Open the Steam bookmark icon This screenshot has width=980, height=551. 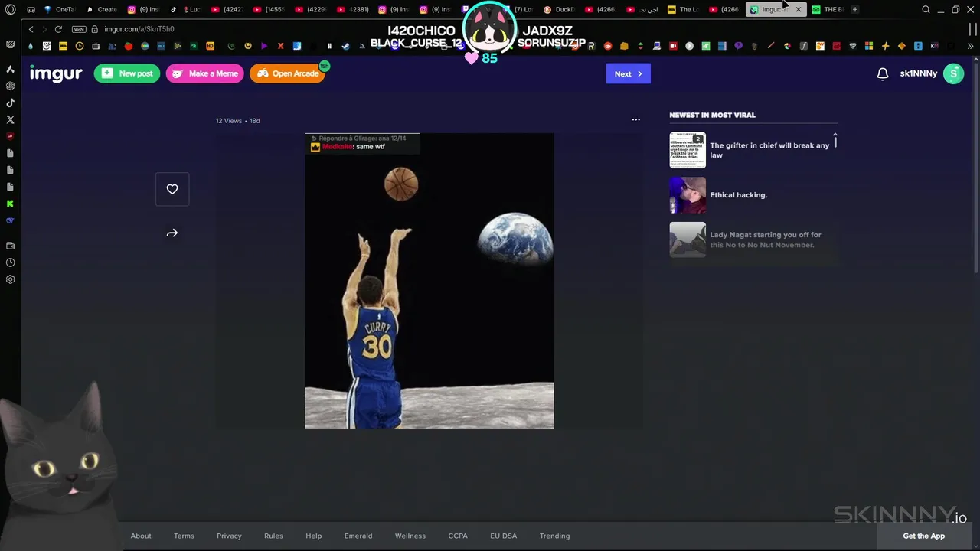click(x=346, y=46)
